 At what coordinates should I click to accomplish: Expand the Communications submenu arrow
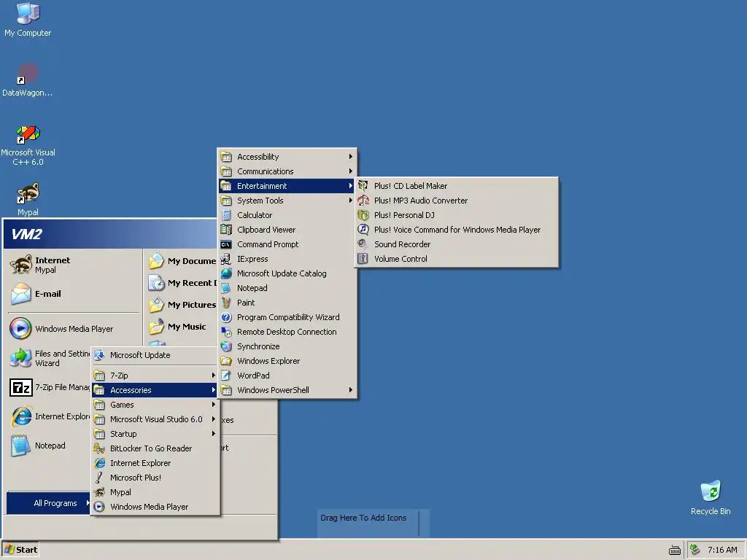pos(351,171)
